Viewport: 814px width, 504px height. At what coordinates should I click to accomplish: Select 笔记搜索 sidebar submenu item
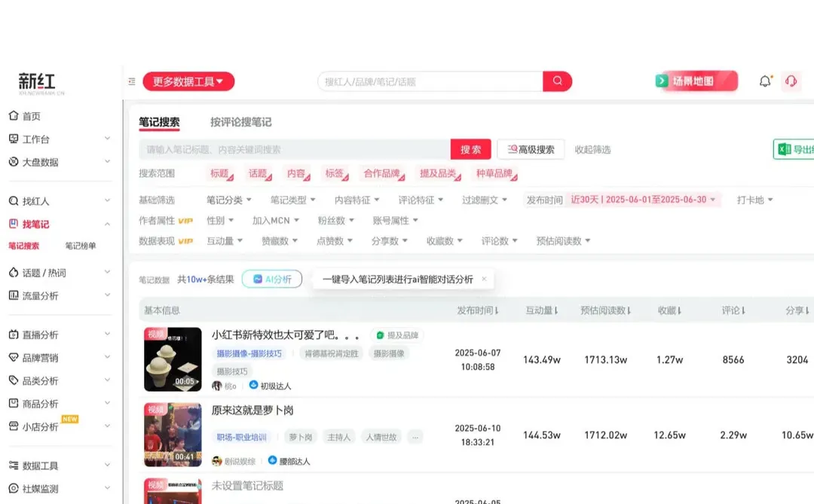point(24,246)
